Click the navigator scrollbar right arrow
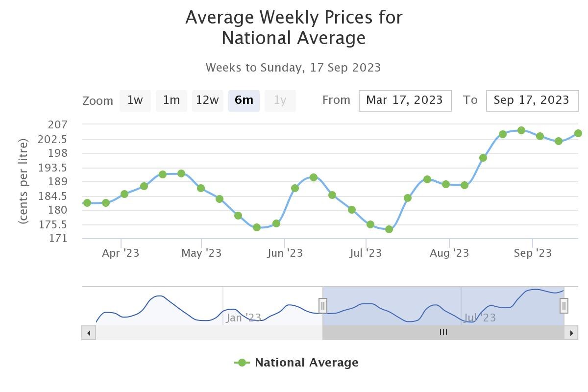 (x=571, y=333)
